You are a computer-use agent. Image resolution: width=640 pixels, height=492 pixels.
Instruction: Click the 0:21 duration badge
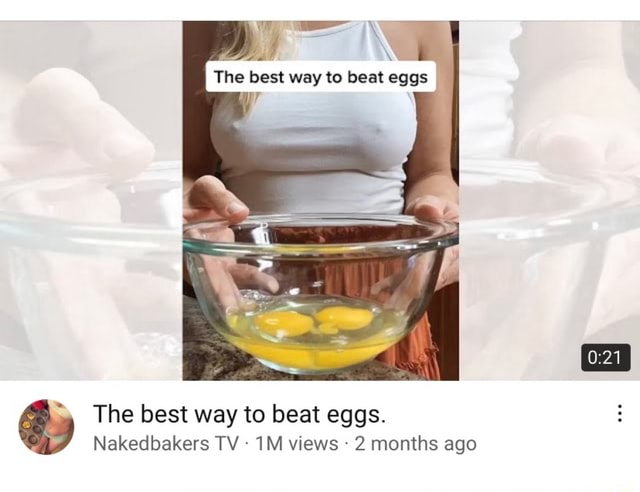(606, 358)
